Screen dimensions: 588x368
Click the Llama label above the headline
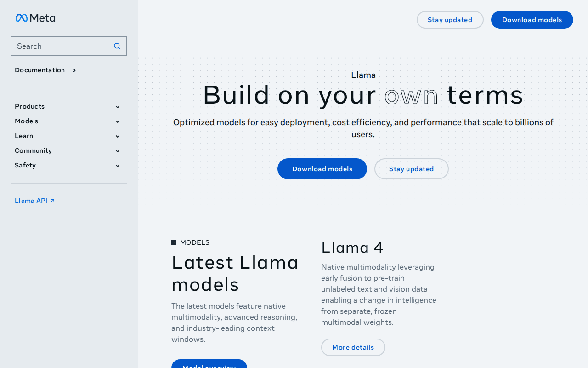coord(363,75)
